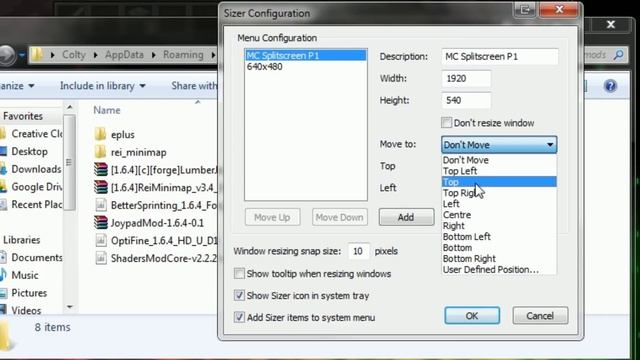Screen dimensions: 640x360
Task: Select MC Splitscreen P1 in the menu list
Action: [x=305, y=56]
